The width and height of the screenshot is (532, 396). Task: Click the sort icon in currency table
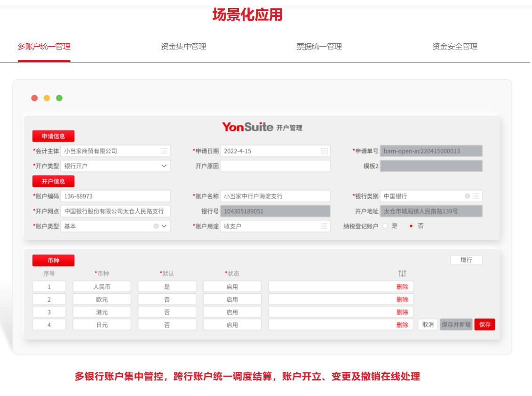tap(402, 274)
